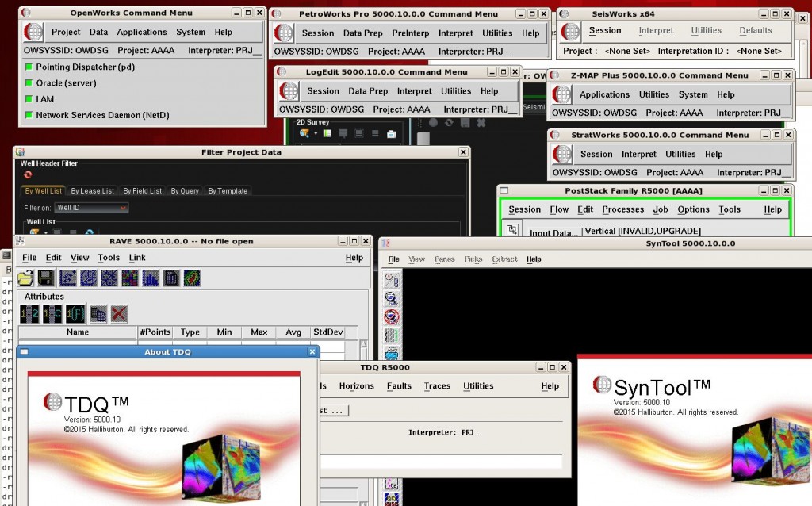Click the magnifier zoom icon in SynTool sidebar
This screenshot has width=812, height=506.
point(392,298)
